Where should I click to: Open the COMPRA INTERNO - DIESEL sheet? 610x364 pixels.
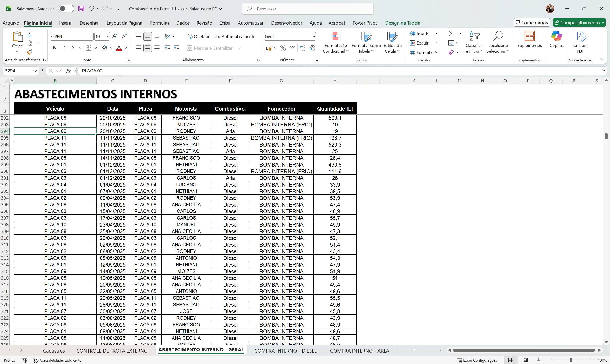(x=285, y=350)
